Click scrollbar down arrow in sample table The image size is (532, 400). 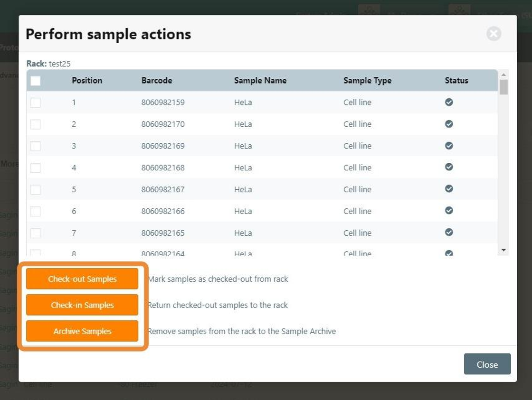pyautogui.click(x=503, y=250)
